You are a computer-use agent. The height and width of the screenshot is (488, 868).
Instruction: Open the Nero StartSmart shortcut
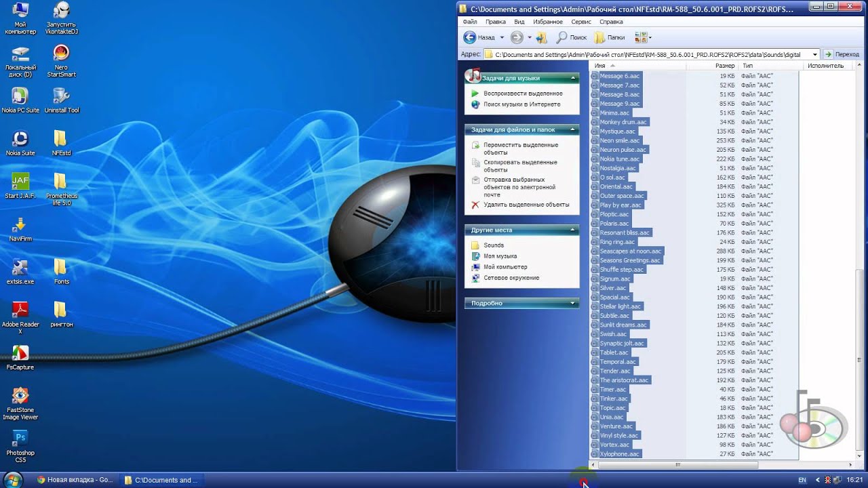[61, 62]
